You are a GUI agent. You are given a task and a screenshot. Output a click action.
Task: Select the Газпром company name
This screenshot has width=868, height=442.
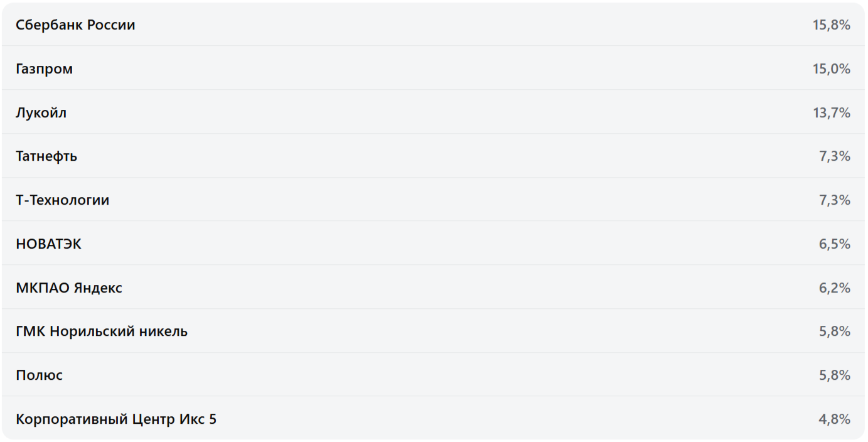point(45,69)
